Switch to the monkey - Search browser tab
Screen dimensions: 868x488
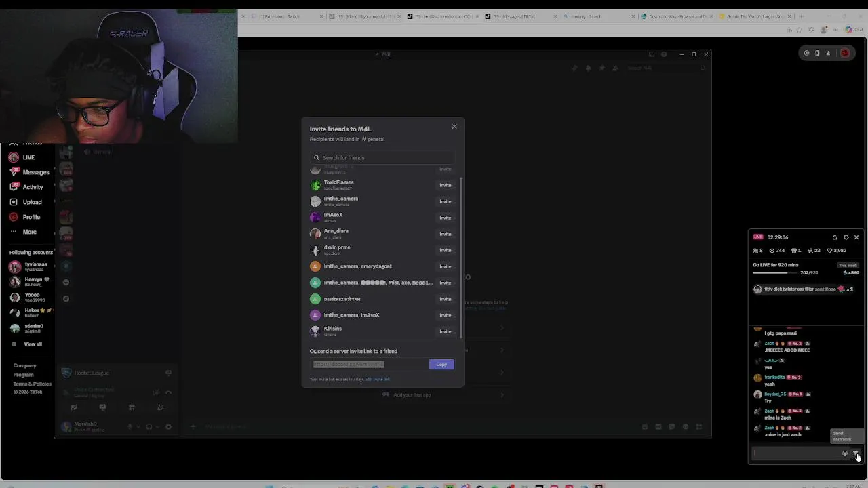pyautogui.click(x=600, y=16)
